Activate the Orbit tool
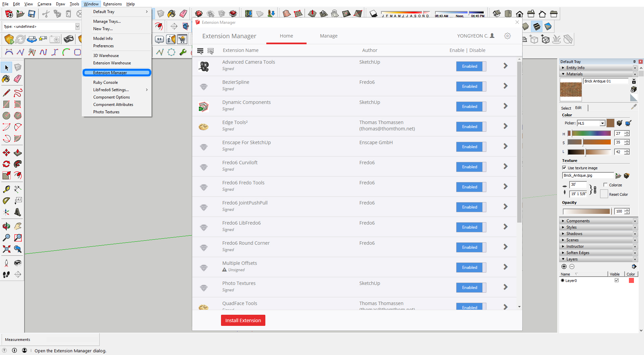Viewport: 644px width, 355px height. point(6,226)
